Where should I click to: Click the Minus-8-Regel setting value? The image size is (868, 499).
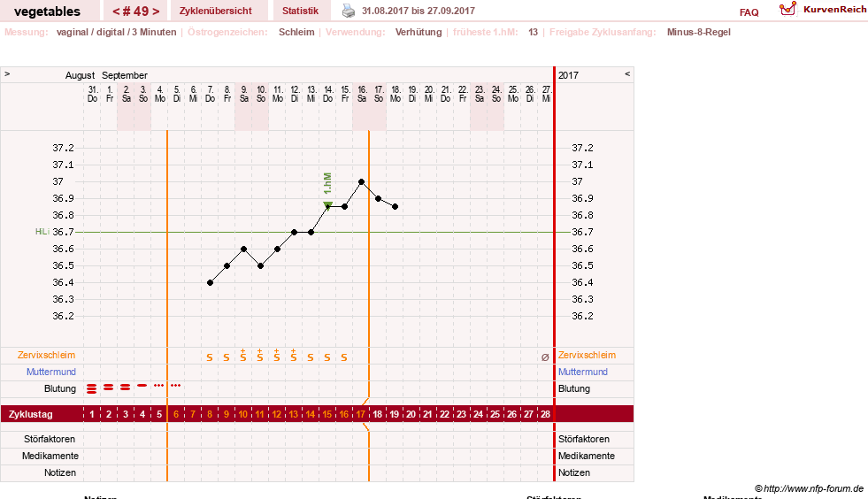tap(699, 32)
